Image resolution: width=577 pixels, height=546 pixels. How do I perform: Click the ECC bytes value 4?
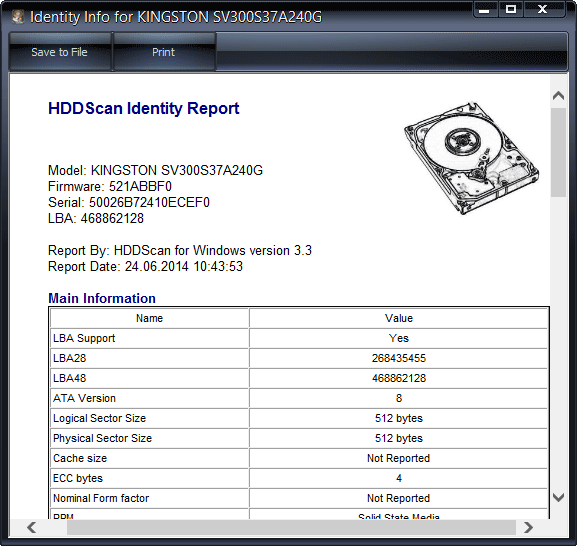399,478
